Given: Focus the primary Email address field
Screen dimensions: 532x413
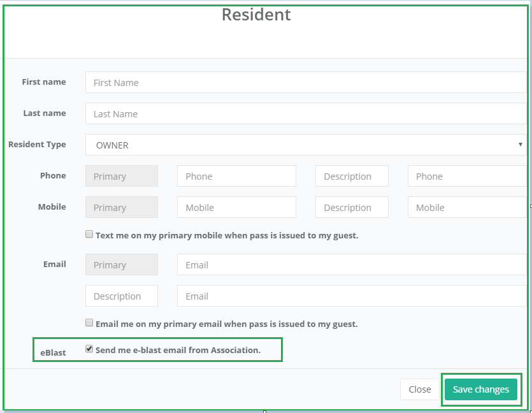Looking at the screenshot, I should point(352,264).
